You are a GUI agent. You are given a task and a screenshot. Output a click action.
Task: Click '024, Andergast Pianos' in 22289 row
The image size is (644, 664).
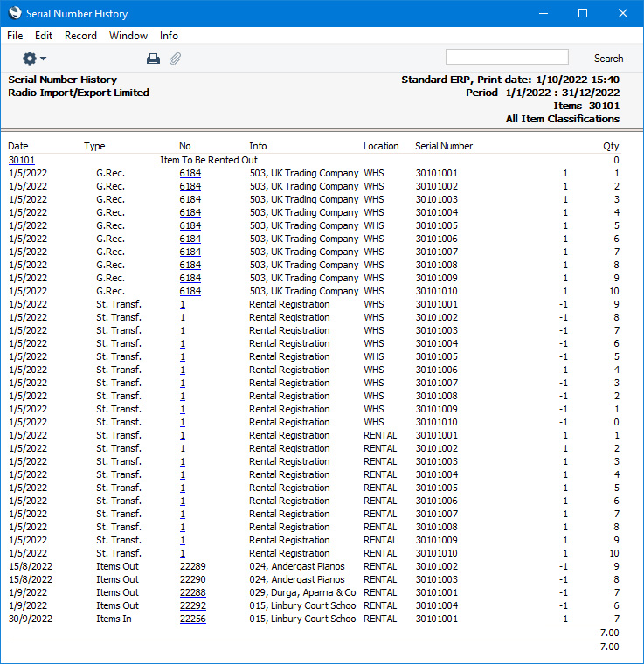point(297,566)
